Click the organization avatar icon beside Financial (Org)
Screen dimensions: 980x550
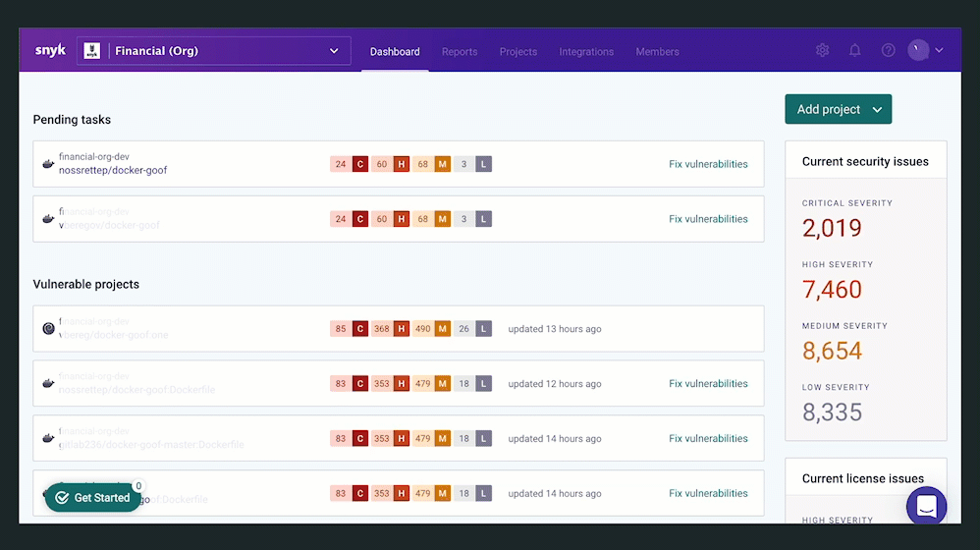(x=92, y=51)
